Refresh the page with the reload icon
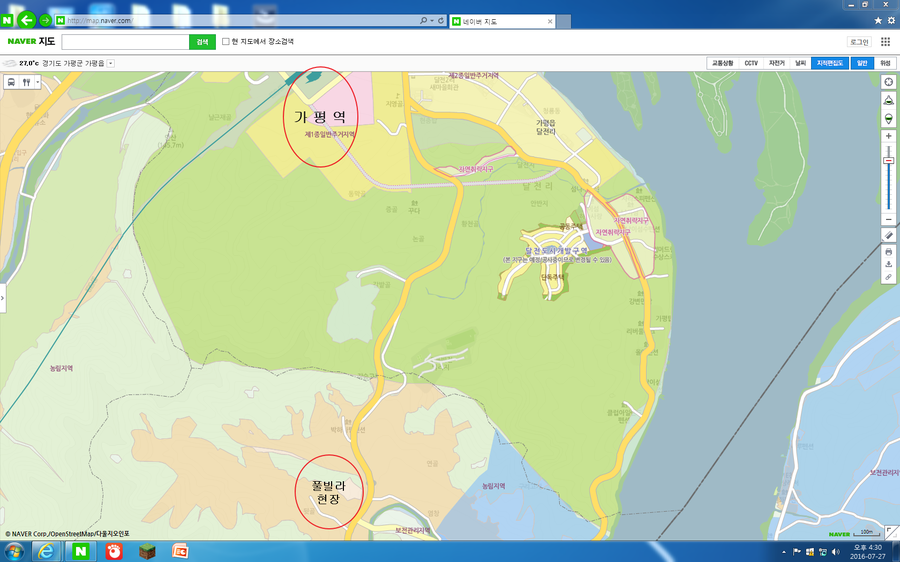Viewport: 900px width, 562px height. (x=441, y=21)
